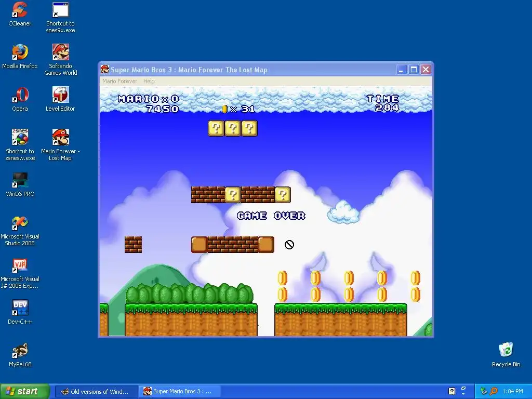Open the Opera desktop shortcut
This screenshot has width=532, height=399.
point(20,99)
